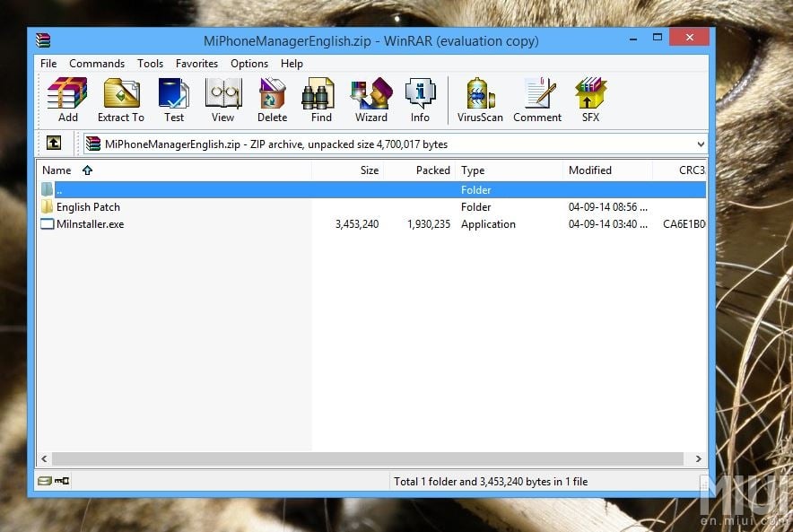Viewport: 793px width, 532px height.
Task: Sort files by Name column
Action: (174, 170)
